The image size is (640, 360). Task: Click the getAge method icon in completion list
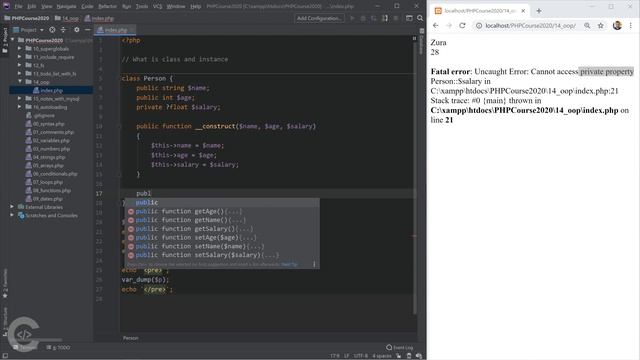pos(131,211)
